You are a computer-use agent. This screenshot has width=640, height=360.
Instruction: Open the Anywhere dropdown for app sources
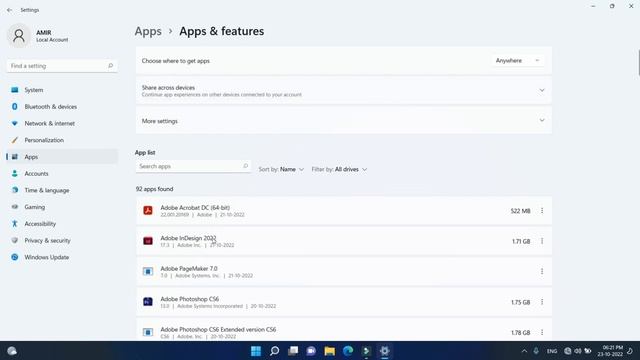pyautogui.click(x=517, y=60)
